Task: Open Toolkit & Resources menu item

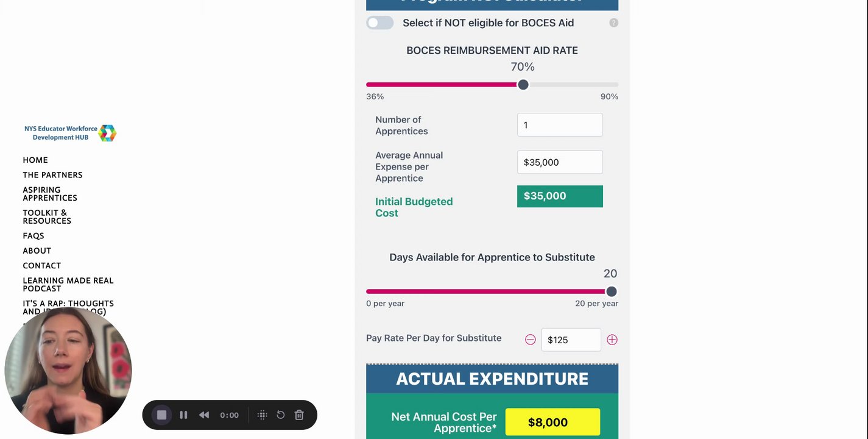Action: 47,216
